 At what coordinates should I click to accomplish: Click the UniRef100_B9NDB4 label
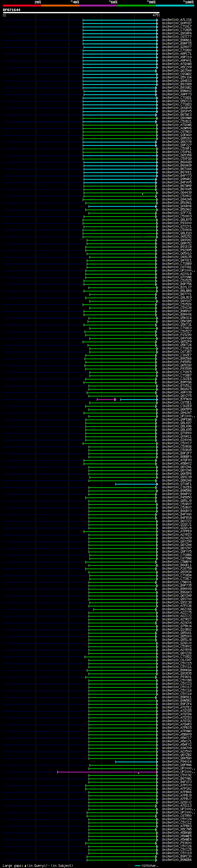pos(176,860)
